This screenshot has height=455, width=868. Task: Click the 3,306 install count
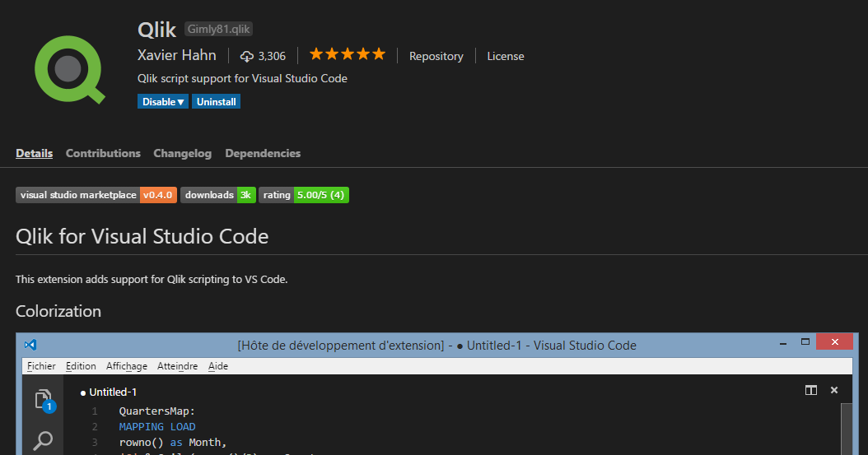coord(272,57)
